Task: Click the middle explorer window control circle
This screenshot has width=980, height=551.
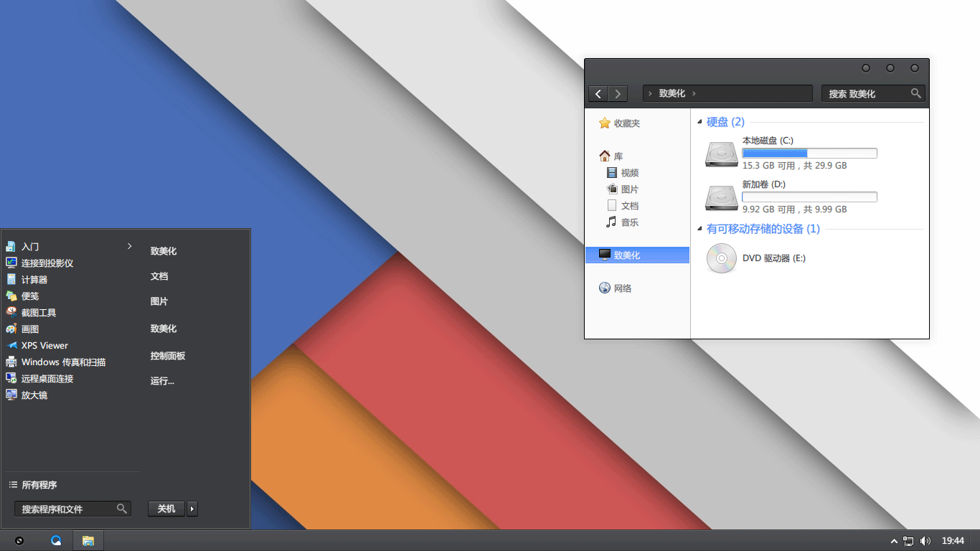Action: (890, 68)
